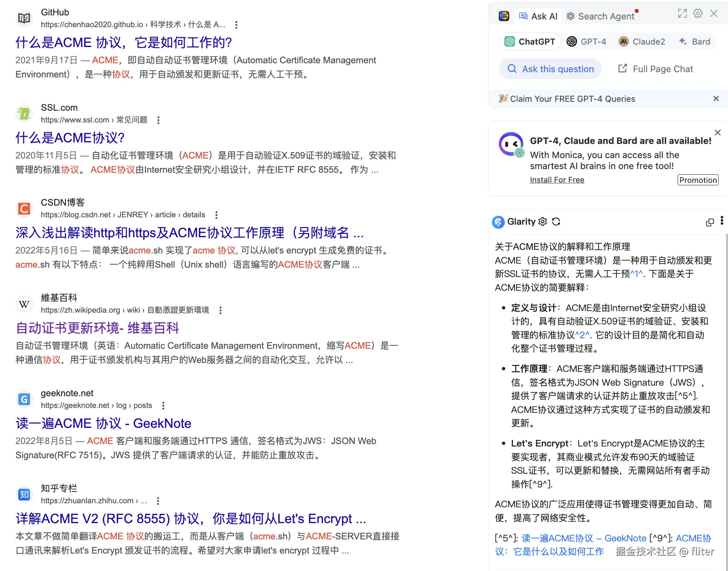Open the Monica logo icon in the sidebar header
This screenshot has width=728, height=571.
click(504, 16)
